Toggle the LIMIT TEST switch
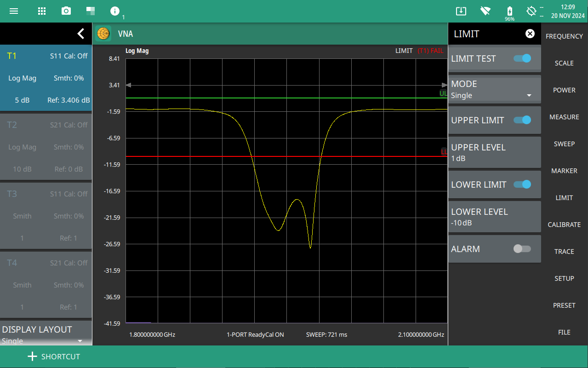This screenshot has height=368, width=588. pos(522,58)
